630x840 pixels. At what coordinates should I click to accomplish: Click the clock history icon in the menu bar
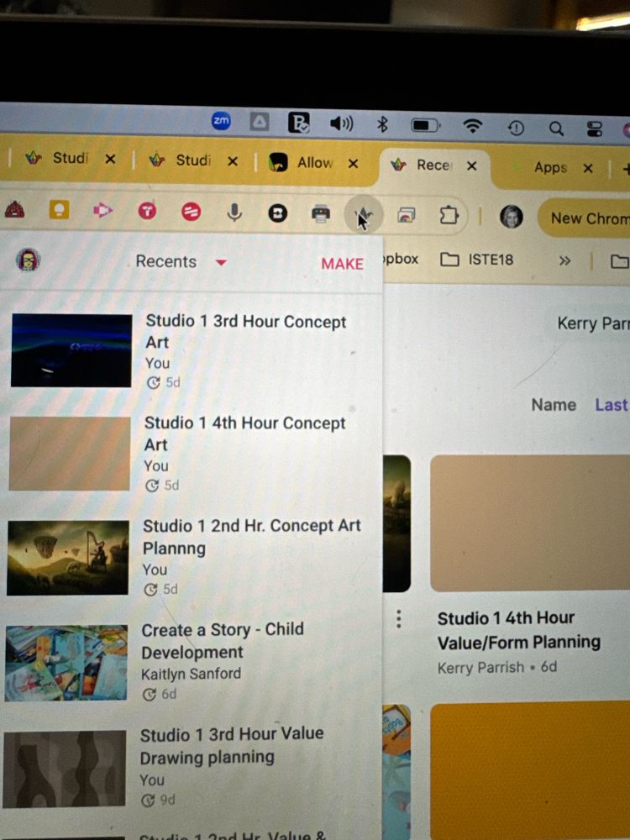(516, 128)
